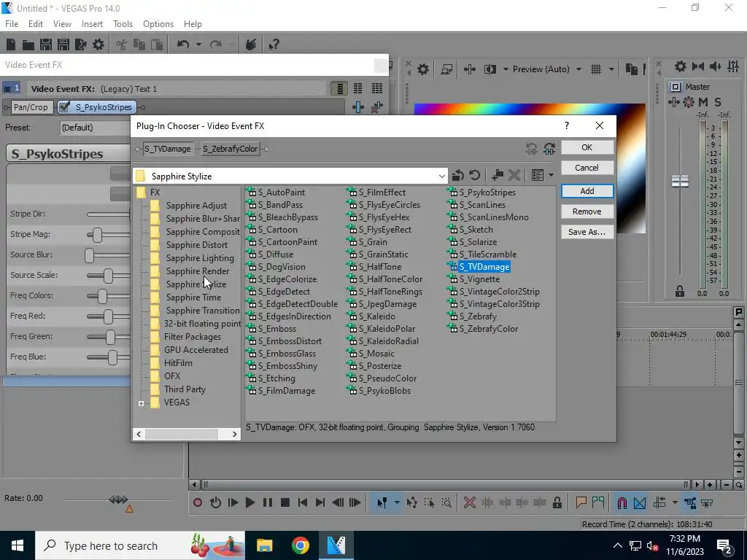Click the New project icon in main toolbar
Image resolution: width=747 pixels, height=560 pixels.
tap(10, 44)
